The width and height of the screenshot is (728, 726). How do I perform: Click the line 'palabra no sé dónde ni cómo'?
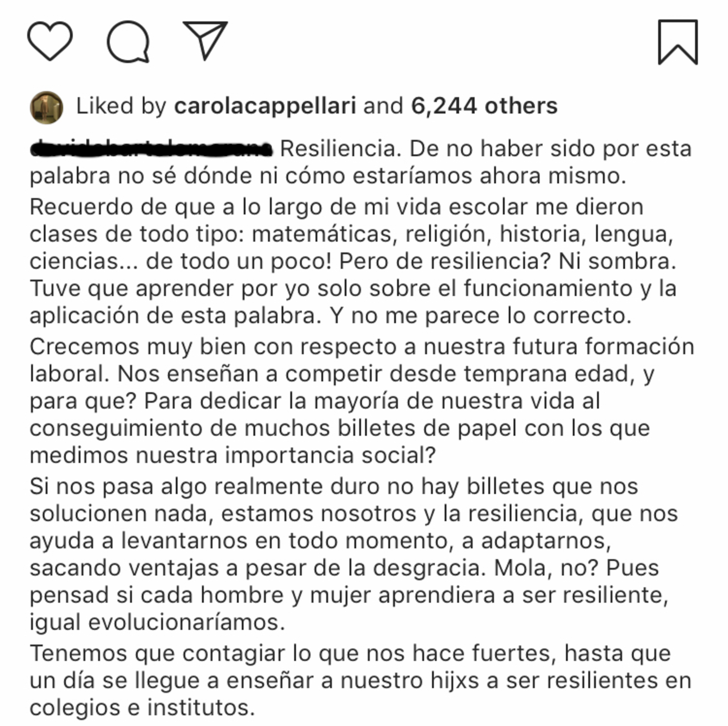(328, 176)
